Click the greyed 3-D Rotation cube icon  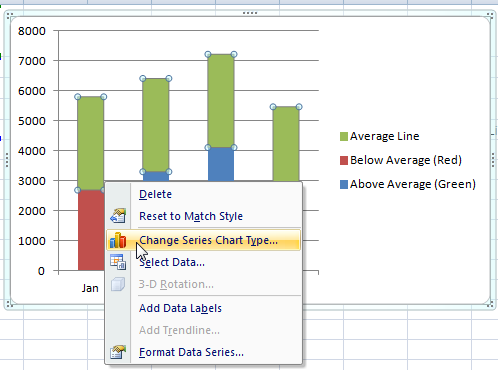pos(118,284)
